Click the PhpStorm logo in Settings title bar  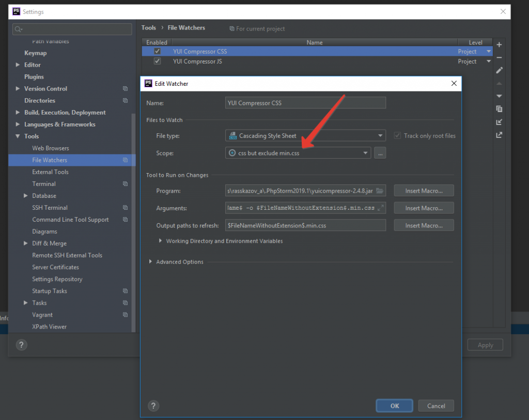tap(16, 11)
